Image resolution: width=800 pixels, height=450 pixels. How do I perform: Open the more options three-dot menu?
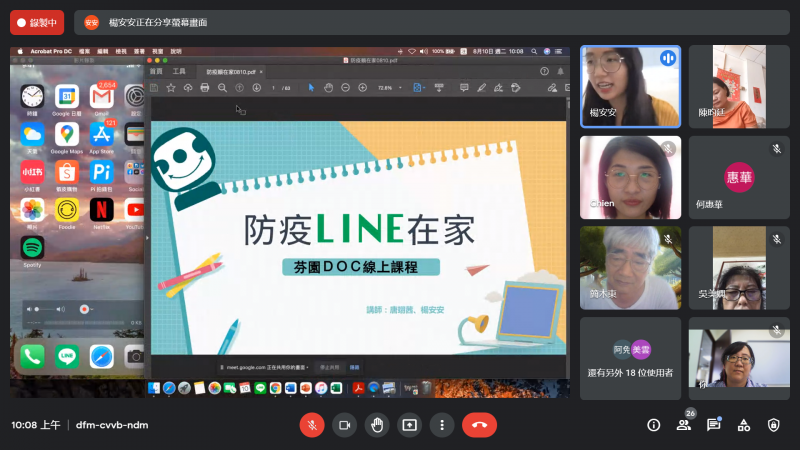(x=442, y=425)
